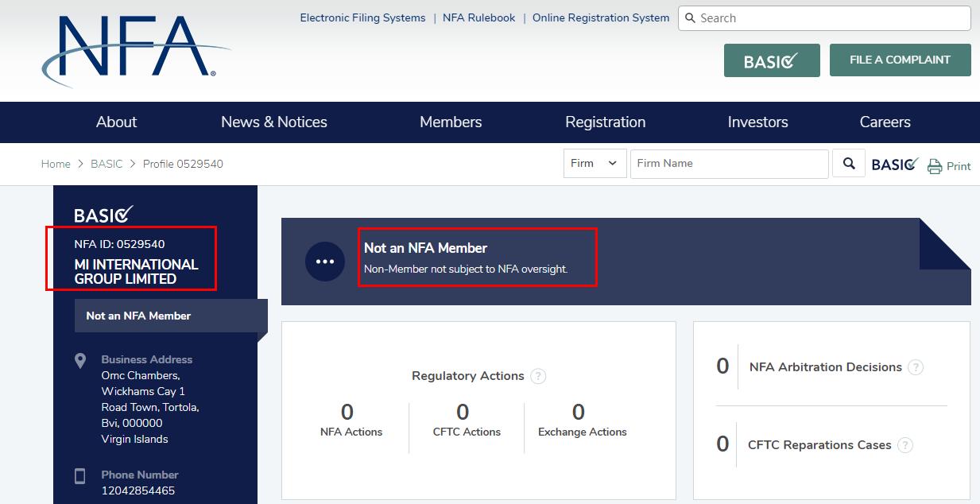Image resolution: width=980 pixels, height=504 pixels.
Task: Click the BASIC logo in the sidebar
Action: (103, 215)
